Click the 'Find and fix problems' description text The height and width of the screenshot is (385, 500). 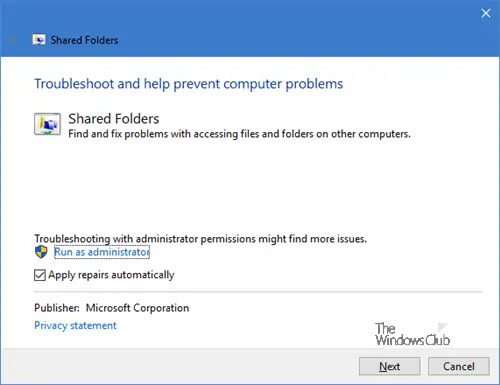239,134
